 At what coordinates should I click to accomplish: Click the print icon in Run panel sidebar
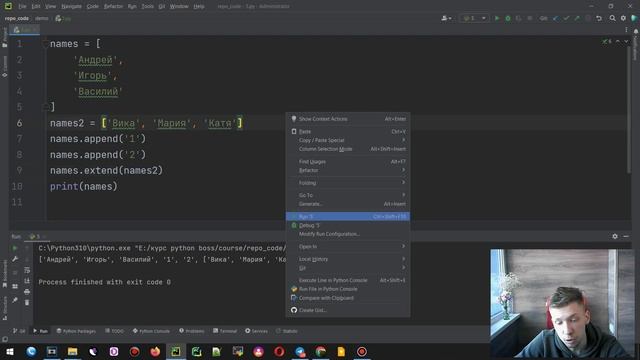[27, 292]
